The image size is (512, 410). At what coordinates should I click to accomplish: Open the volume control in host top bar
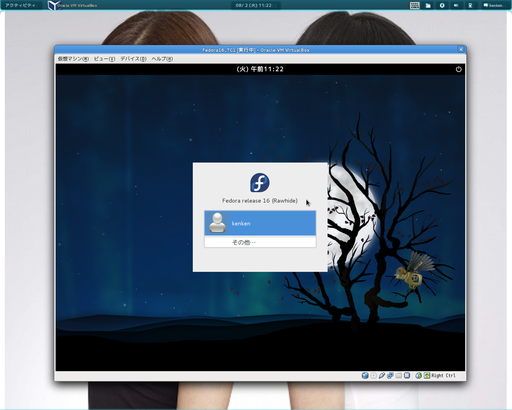(456, 5)
